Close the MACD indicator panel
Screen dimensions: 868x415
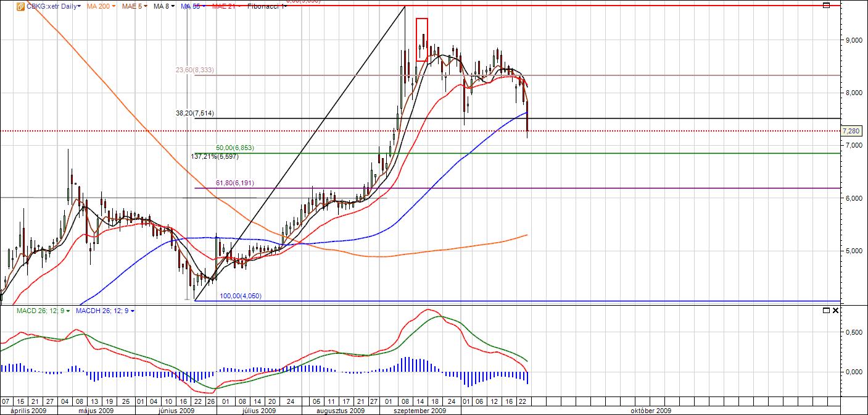[835, 310]
